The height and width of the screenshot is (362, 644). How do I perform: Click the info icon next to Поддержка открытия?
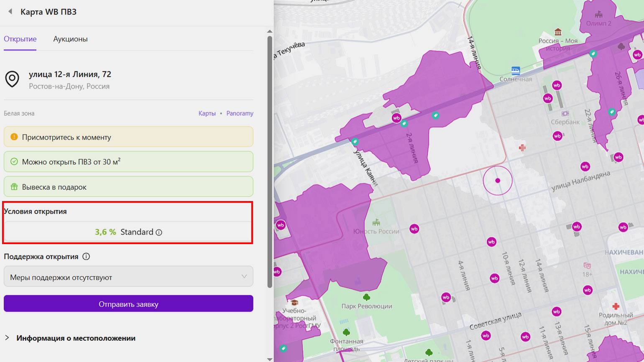tap(86, 257)
